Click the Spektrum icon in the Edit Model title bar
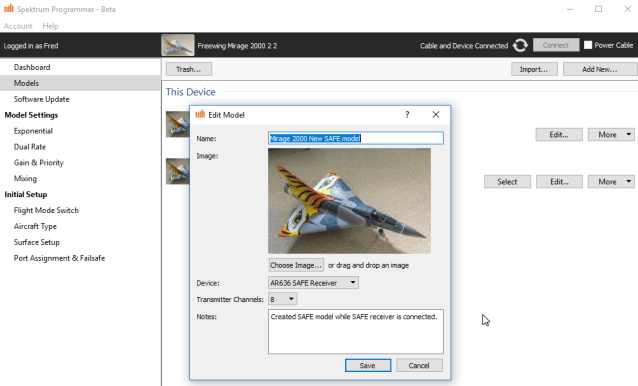 pyautogui.click(x=200, y=114)
